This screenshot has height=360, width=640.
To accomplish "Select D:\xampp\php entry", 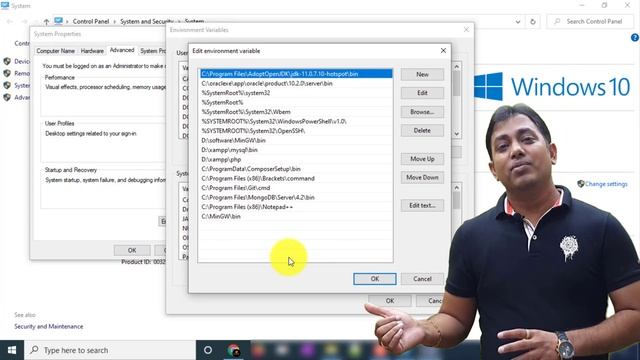I will (x=296, y=159).
